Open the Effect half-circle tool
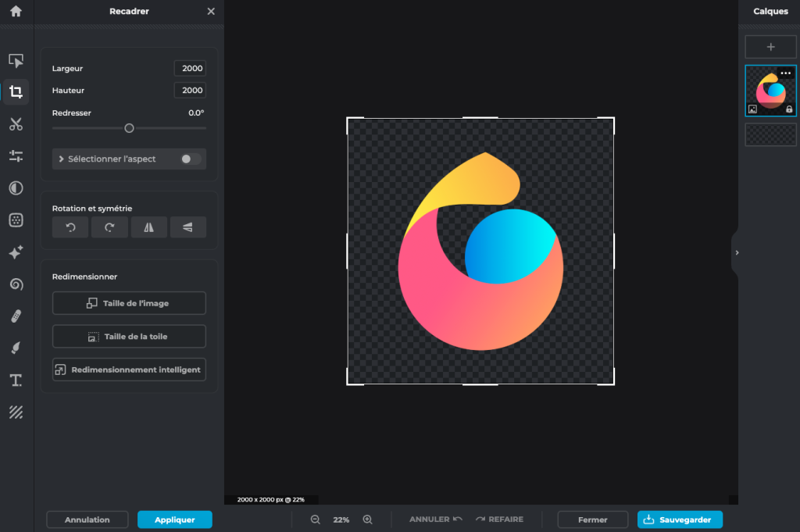The image size is (800, 532). pyautogui.click(x=16, y=188)
